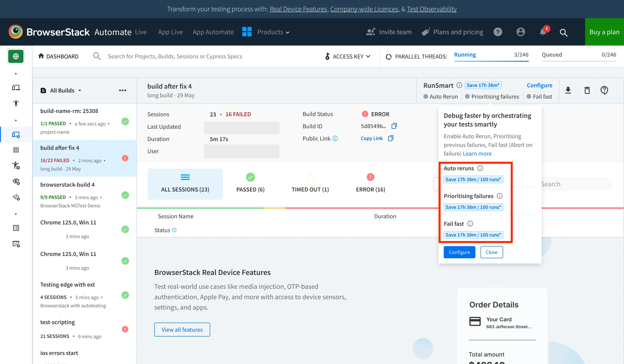The height and width of the screenshot is (364, 624).
Task: Click the copy Build ID icon
Action: [x=394, y=126]
